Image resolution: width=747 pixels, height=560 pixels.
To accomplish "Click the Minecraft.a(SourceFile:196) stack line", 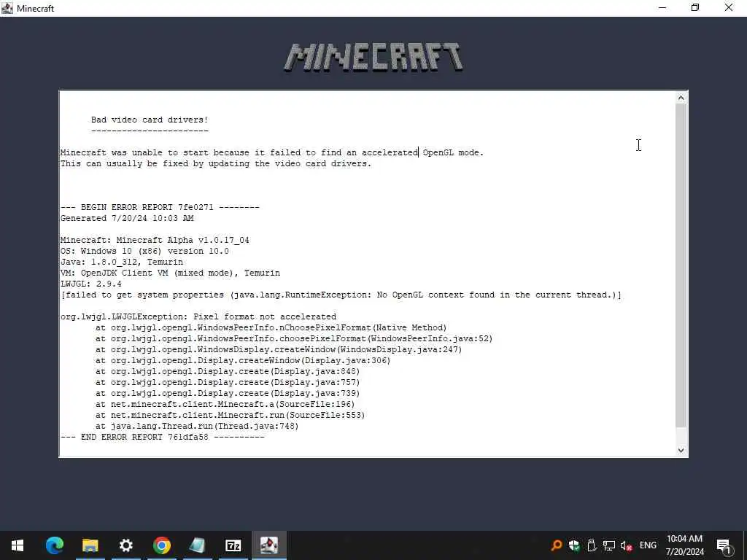I will click(x=225, y=405).
